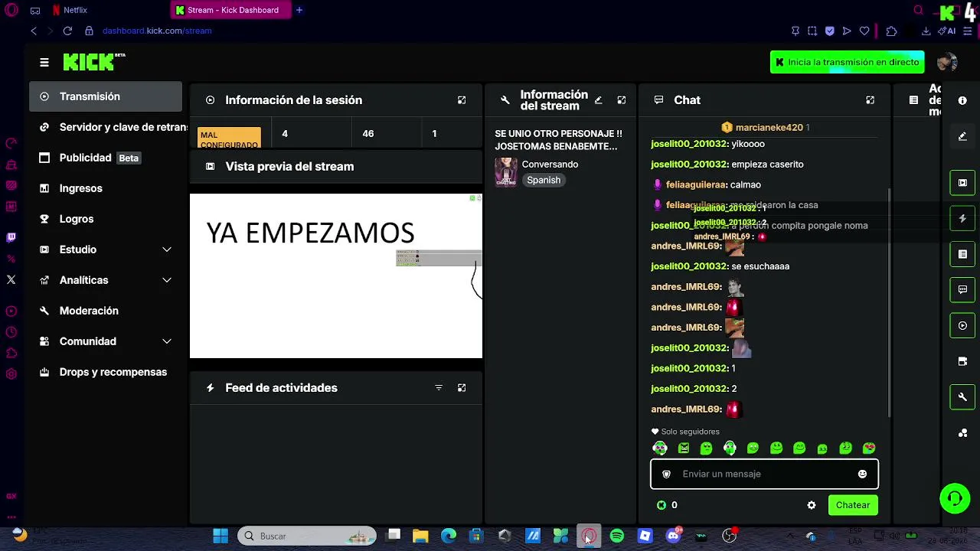Screen dimensions: 980x551
Task: Edit stream information with pencil icon
Action: (x=599, y=100)
